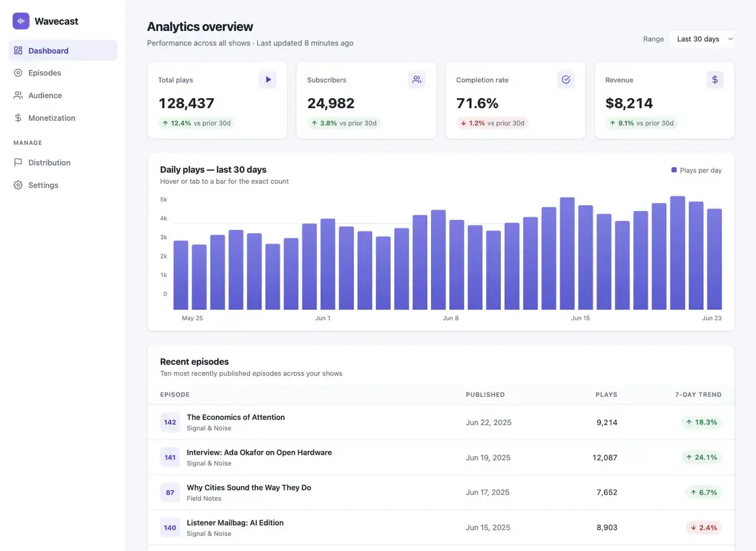Click the 8,903 plays value
Image resolution: width=756 pixels, height=551 pixels.
click(607, 528)
